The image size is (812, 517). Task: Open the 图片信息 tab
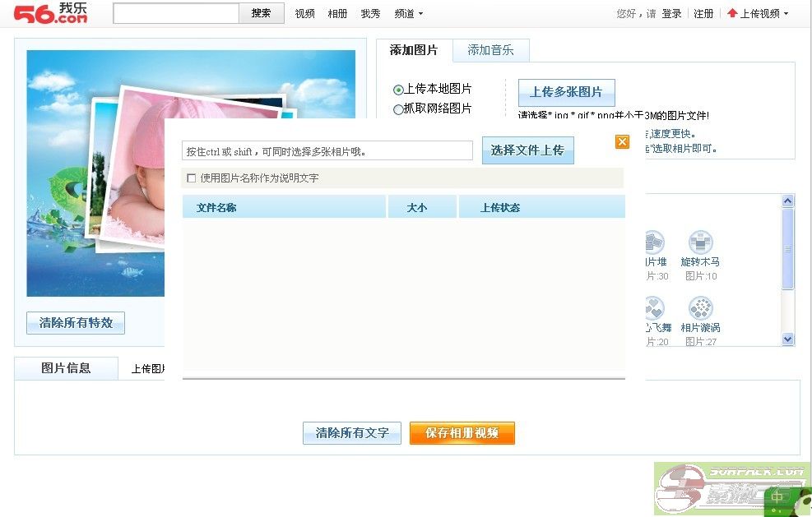tap(66, 368)
